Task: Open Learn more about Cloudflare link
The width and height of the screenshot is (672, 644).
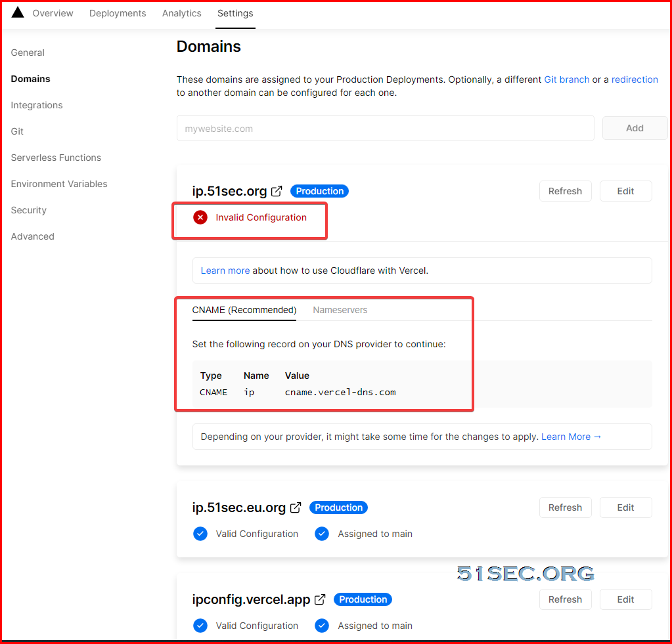Action: (225, 270)
